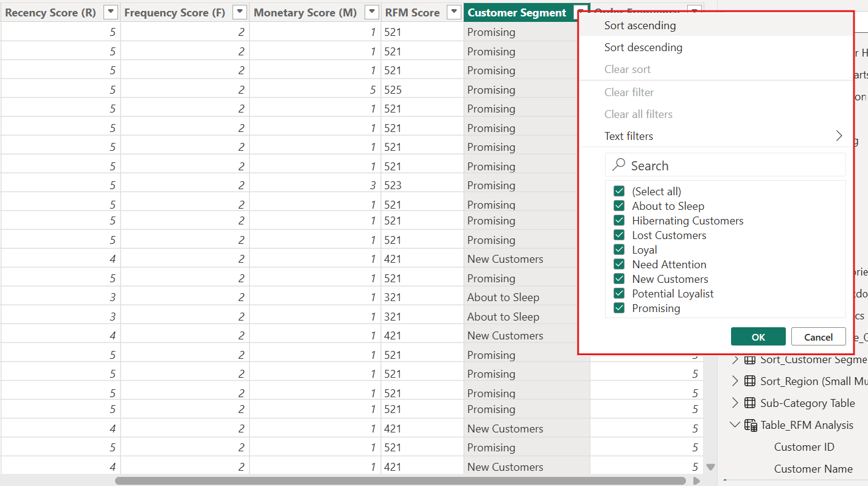Click the filter icon on Monetary Score column
The image size is (868, 486).
coord(371,12)
